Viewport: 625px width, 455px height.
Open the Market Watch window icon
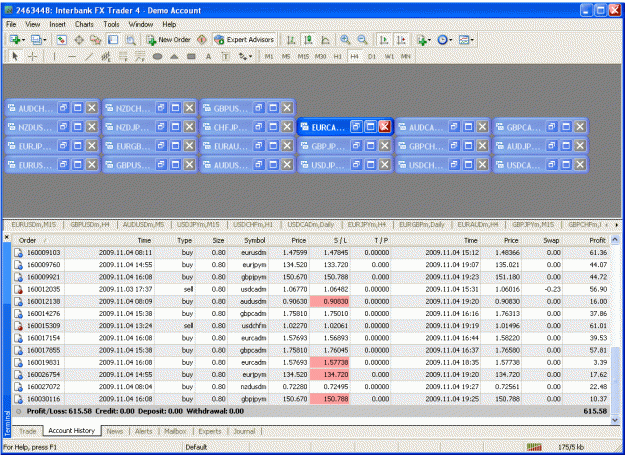click(61, 40)
